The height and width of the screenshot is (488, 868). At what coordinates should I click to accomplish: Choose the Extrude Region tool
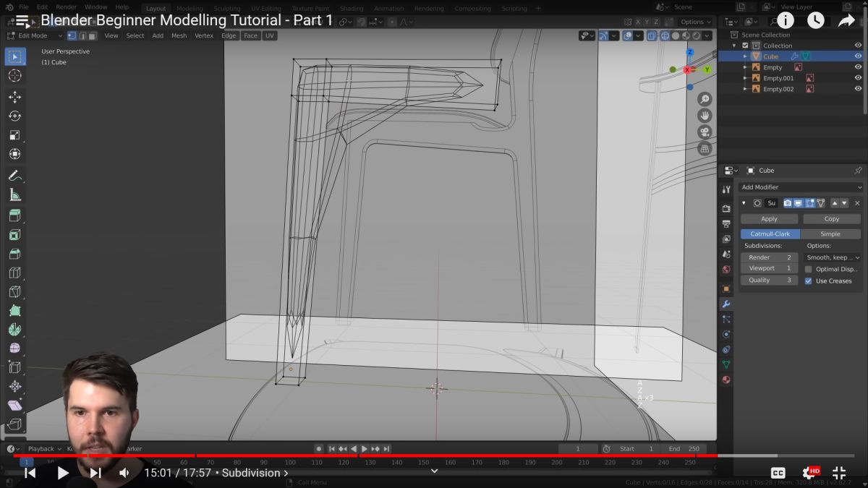click(x=15, y=215)
